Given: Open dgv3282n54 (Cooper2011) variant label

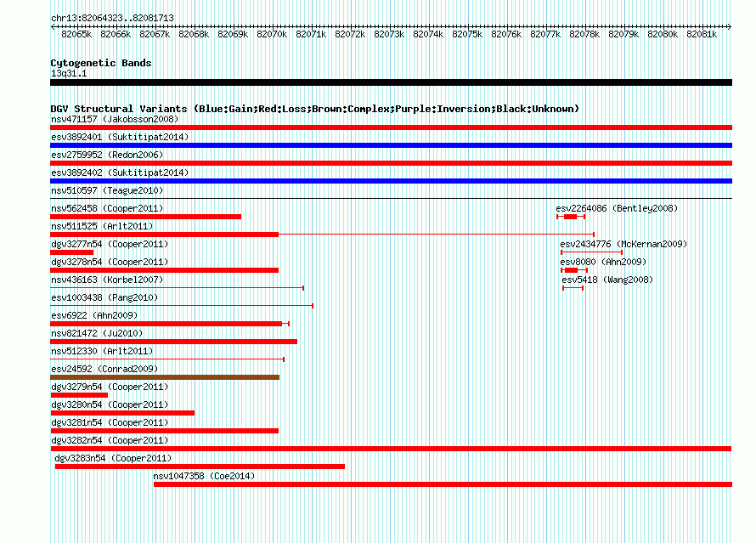Looking at the screenshot, I should click(x=110, y=440).
